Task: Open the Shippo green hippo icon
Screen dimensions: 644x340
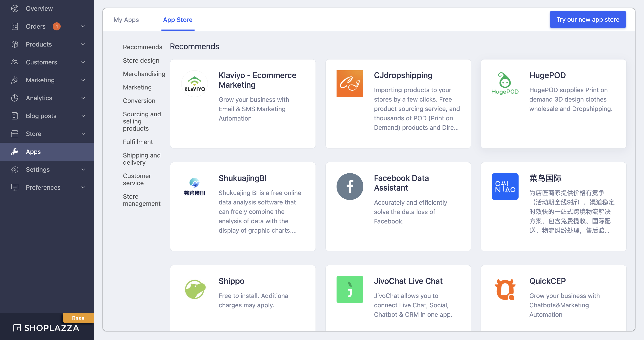Action: coord(195,289)
